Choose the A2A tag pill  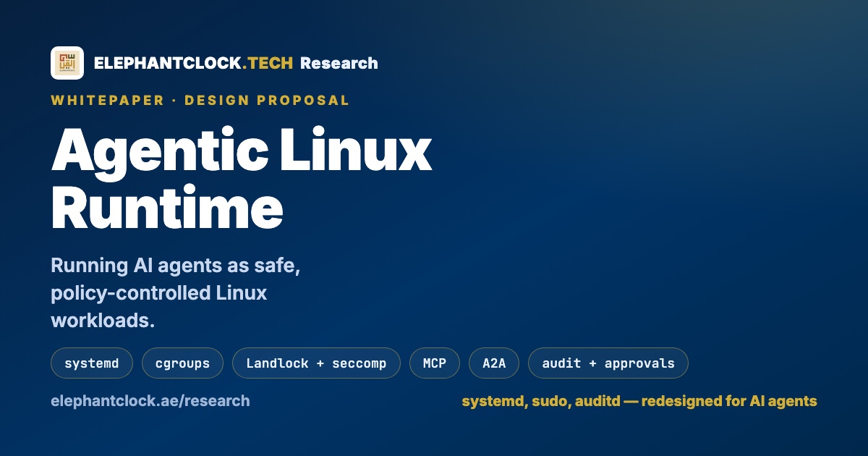494,363
